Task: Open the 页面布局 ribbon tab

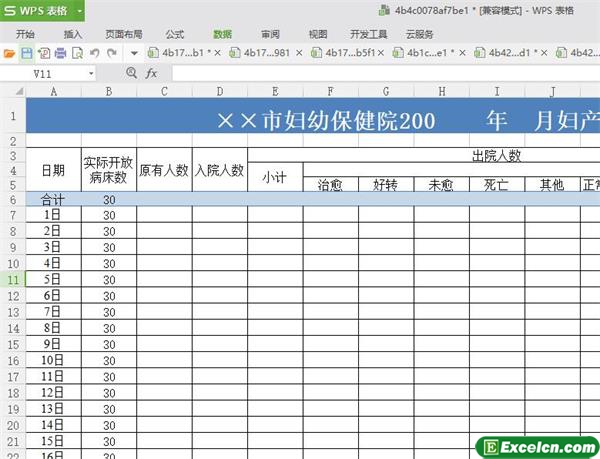Action: 124,34
